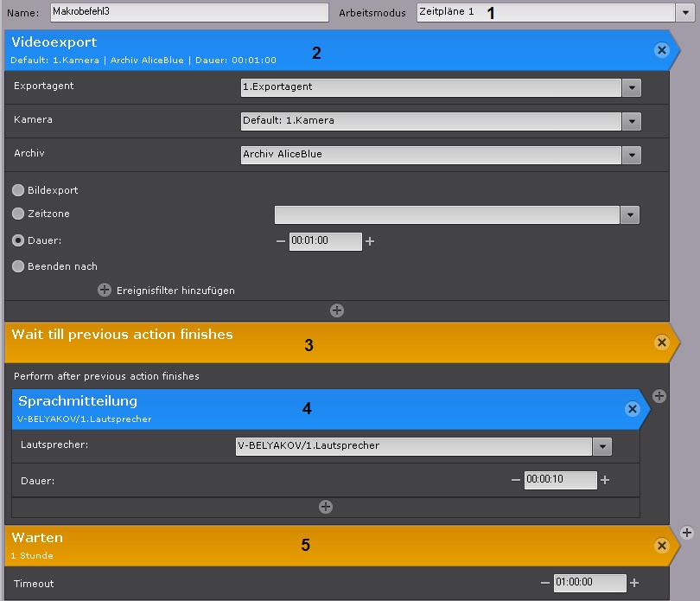Remove the Wait till previous action finishes block
This screenshot has height=601, width=700.
(662, 342)
